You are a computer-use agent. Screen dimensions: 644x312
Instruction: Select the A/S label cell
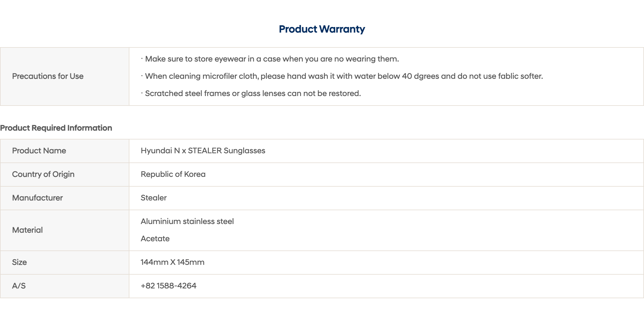coord(65,286)
